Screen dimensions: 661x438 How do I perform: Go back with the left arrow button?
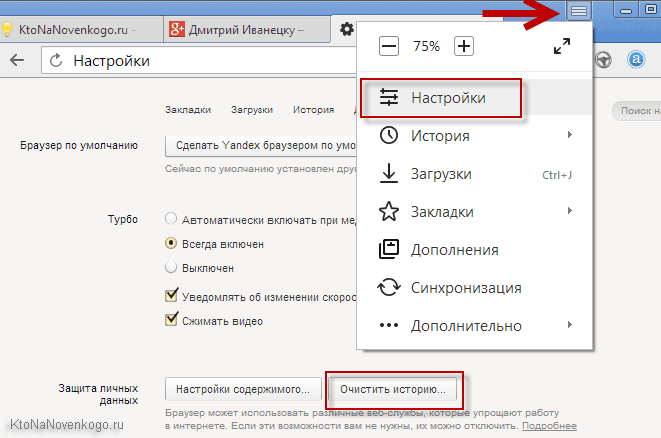coord(17,60)
